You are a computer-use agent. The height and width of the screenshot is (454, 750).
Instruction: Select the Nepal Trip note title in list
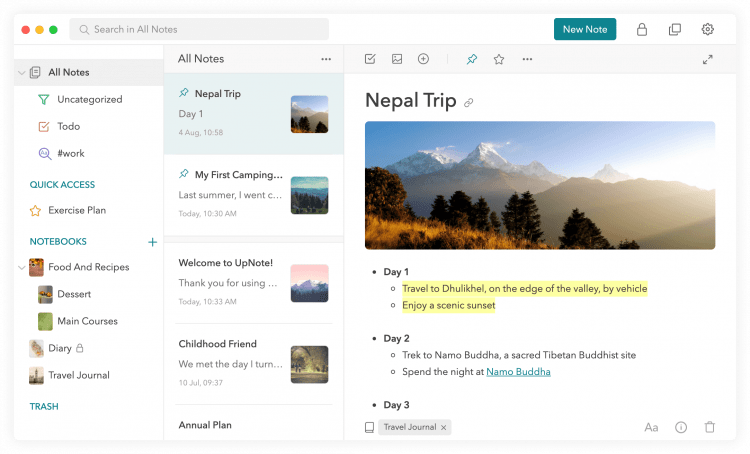tap(218, 94)
